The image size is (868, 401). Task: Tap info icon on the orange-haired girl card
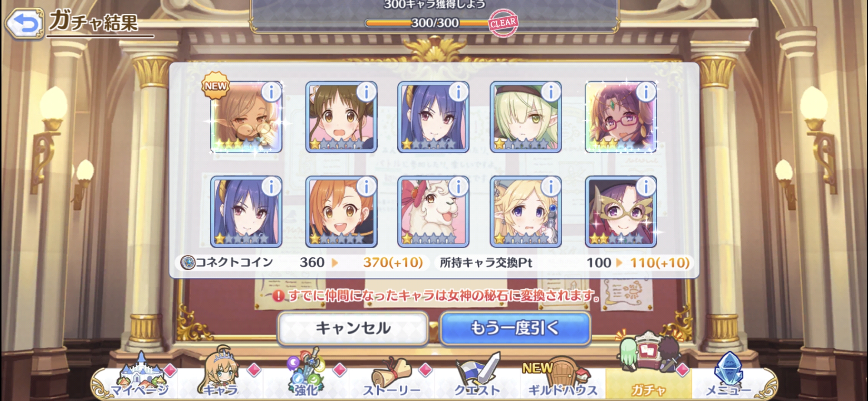366,186
